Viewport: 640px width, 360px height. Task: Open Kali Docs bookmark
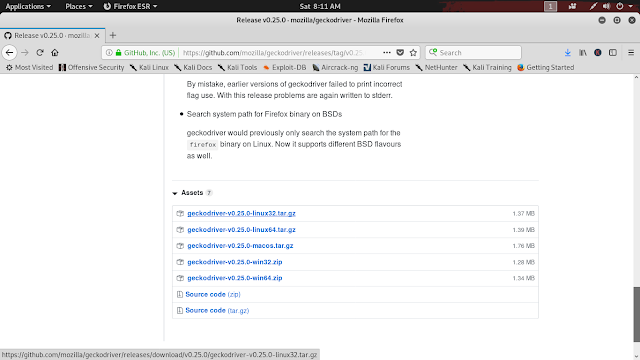(x=193, y=67)
